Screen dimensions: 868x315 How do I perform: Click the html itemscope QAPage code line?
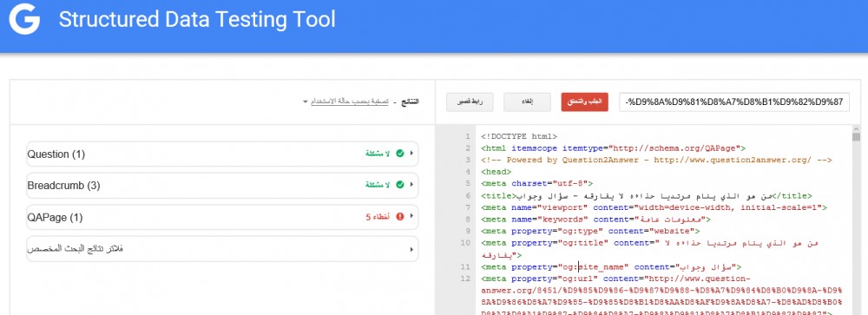point(614,148)
